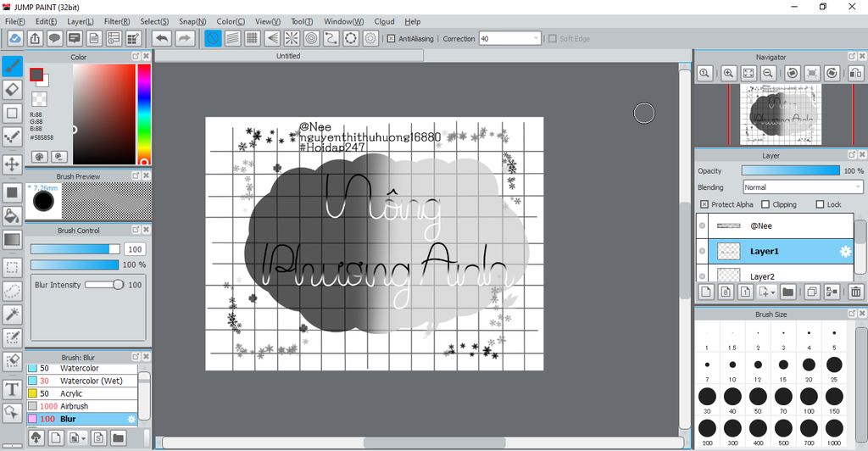This screenshot has width=868, height=451.
Task: Enable grid (crisscross) snap
Action: coord(253,38)
